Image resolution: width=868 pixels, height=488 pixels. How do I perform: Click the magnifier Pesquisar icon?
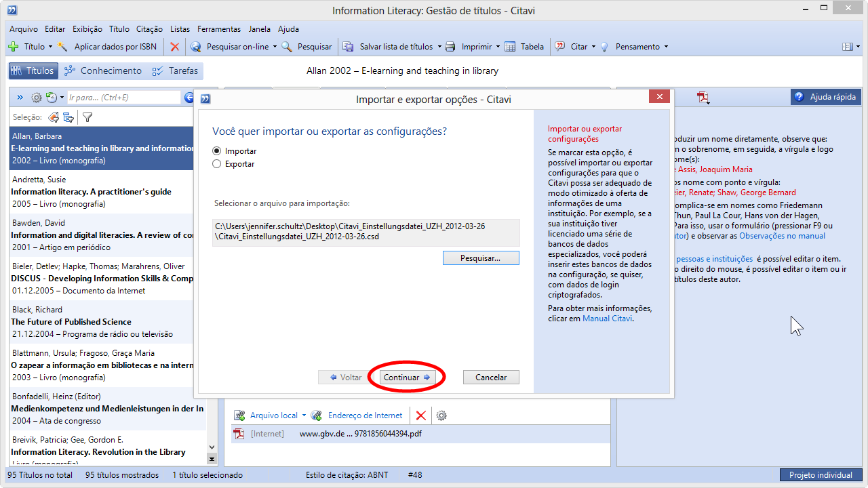coord(287,47)
